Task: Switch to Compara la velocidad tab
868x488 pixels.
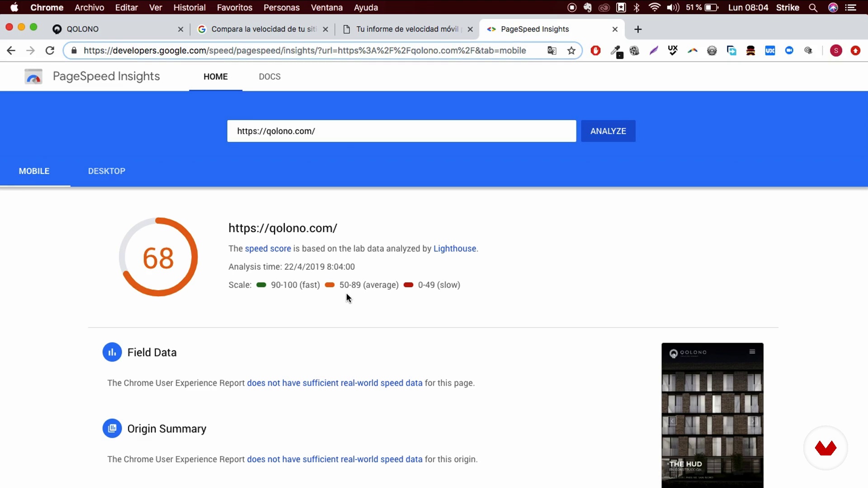Action: 262,29
